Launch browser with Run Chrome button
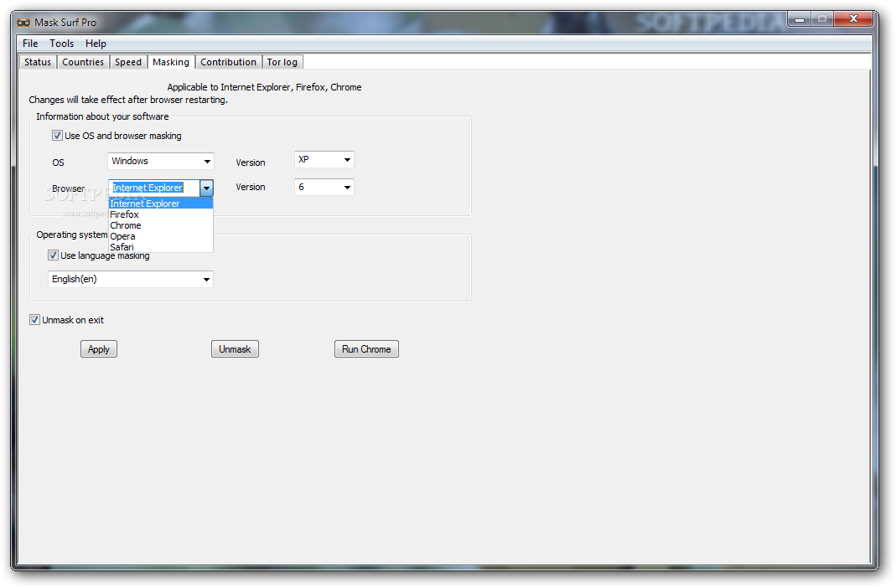This screenshot has height=588, width=896. point(366,349)
